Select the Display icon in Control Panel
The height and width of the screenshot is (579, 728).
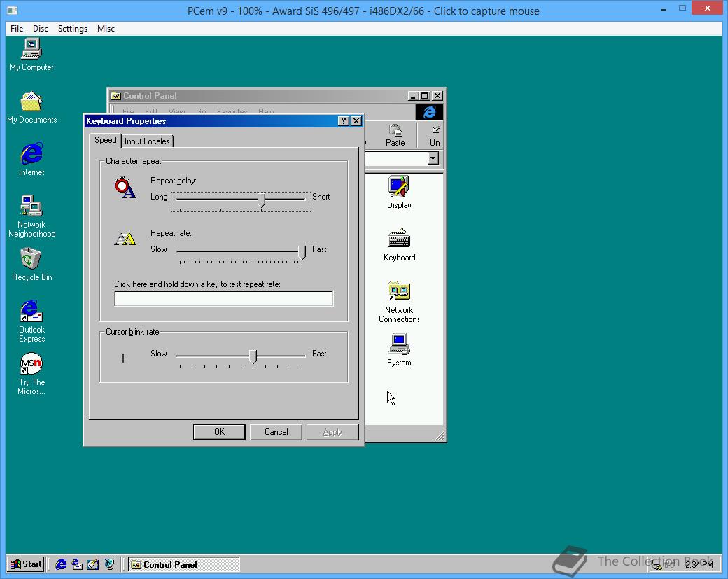[x=399, y=193]
